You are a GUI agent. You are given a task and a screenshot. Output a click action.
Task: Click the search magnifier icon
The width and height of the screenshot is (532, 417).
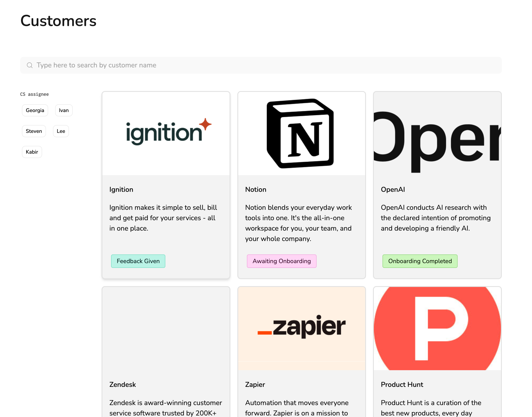(x=30, y=65)
